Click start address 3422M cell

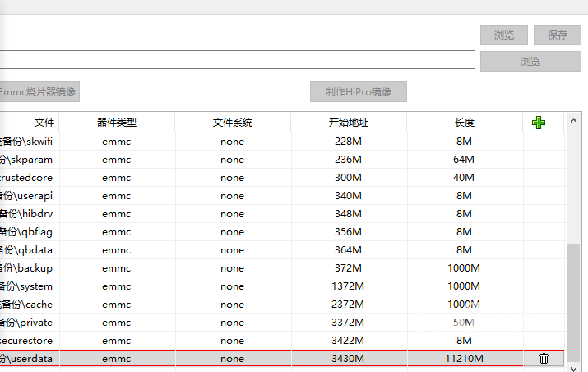click(x=349, y=341)
